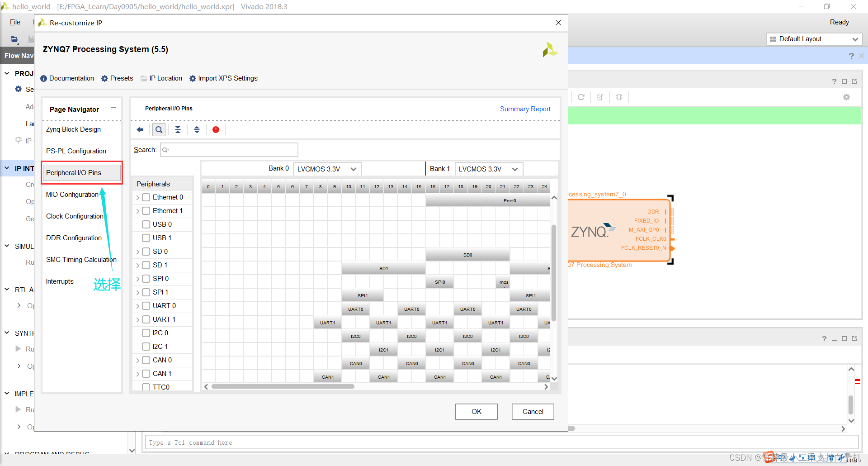Open Documentation info icon
Screen dimensions: 868x466
pyautogui.click(x=44, y=78)
